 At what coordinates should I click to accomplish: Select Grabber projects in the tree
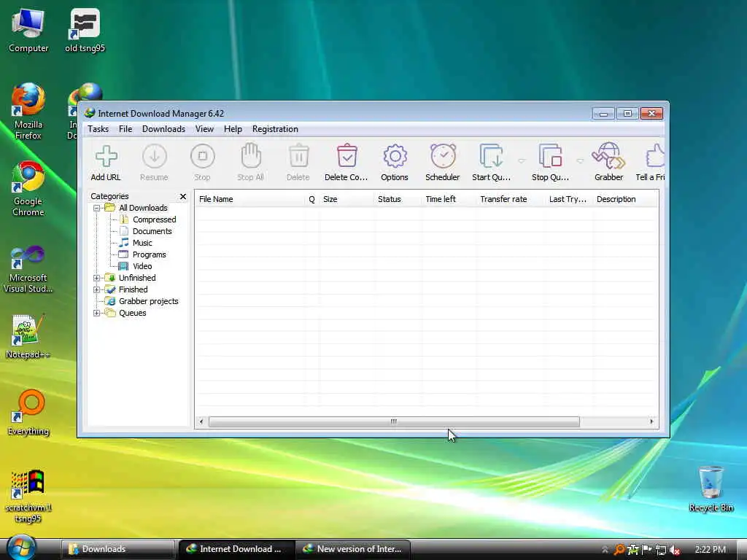(x=148, y=301)
